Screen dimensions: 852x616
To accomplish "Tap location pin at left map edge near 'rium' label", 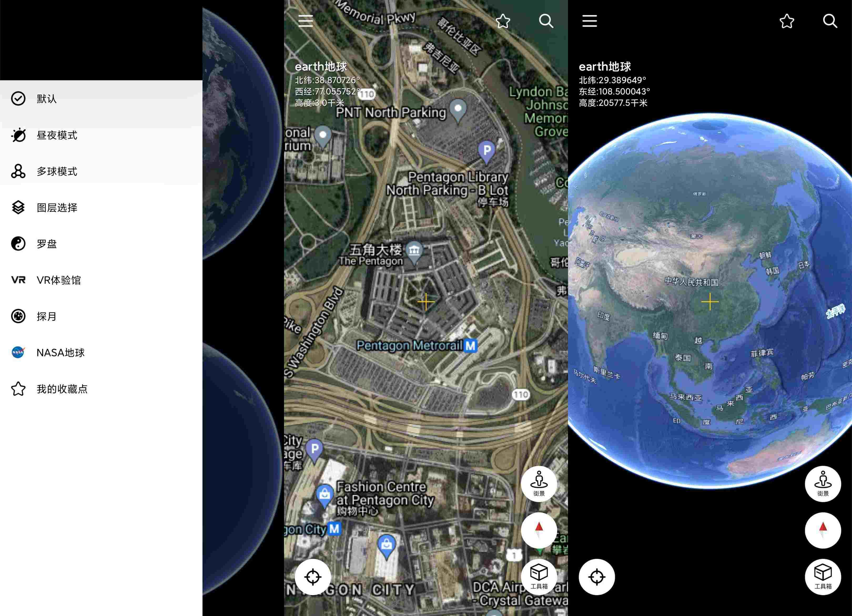I will click(x=323, y=137).
